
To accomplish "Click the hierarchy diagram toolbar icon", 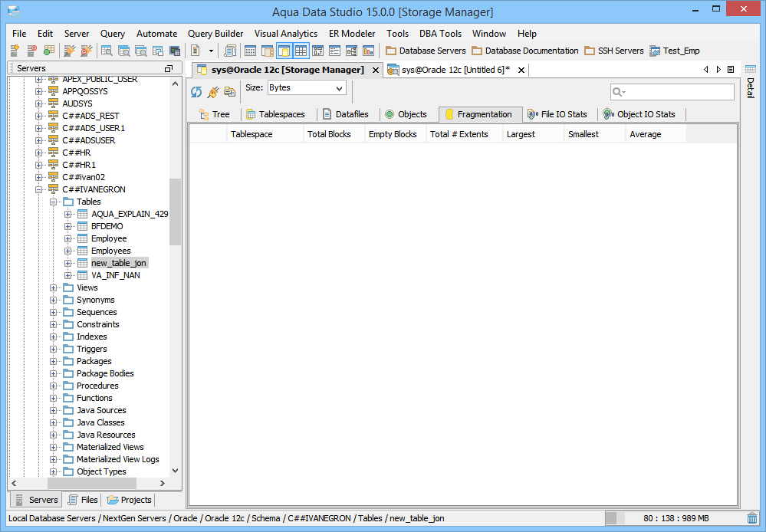I will pyautogui.click(x=351, y=51).
